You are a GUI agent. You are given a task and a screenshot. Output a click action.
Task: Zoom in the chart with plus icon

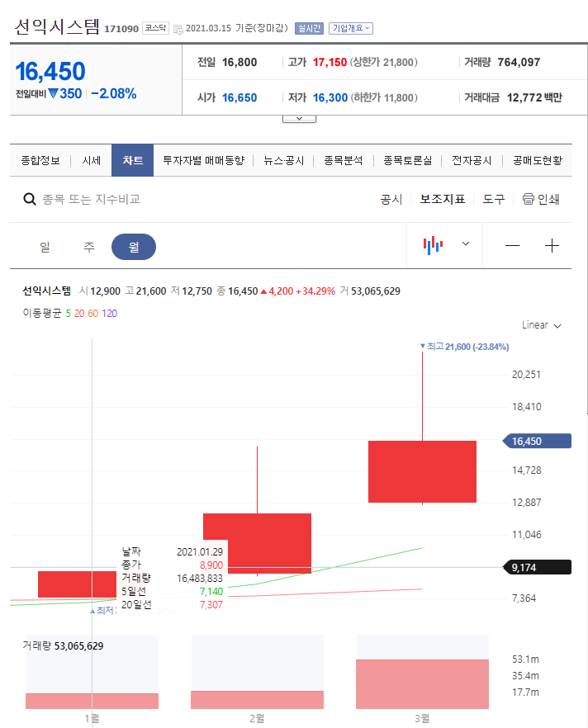click(x=552, y=246)
